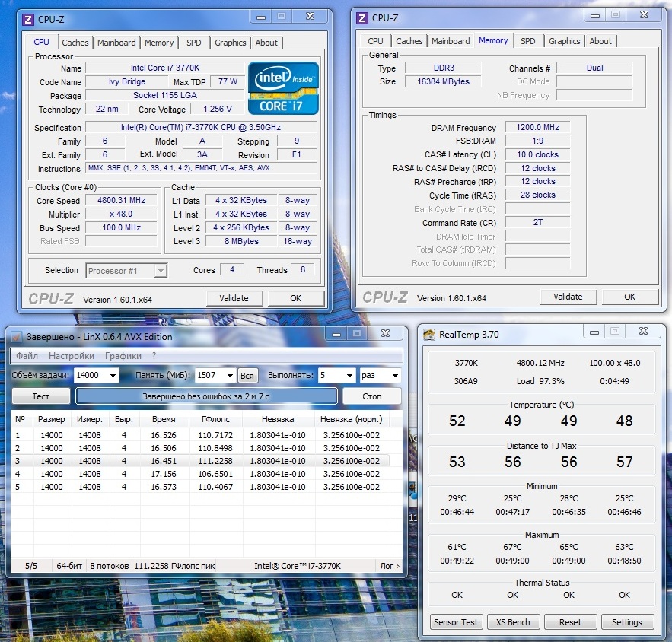Click the Load 97.3% reading in RealTemp
This screenshot has height=642, width=672.
coord(540,381)
